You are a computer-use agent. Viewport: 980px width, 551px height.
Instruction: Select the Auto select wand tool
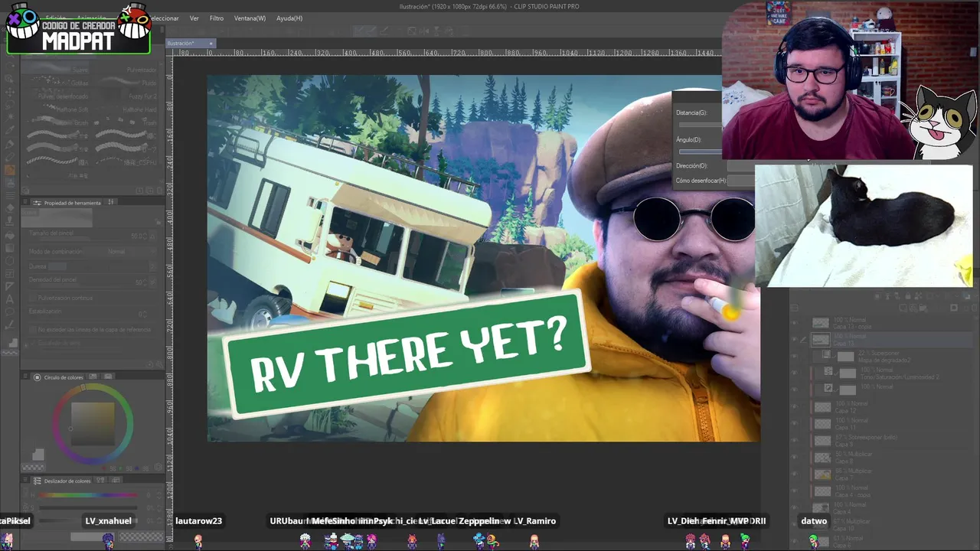9,118
